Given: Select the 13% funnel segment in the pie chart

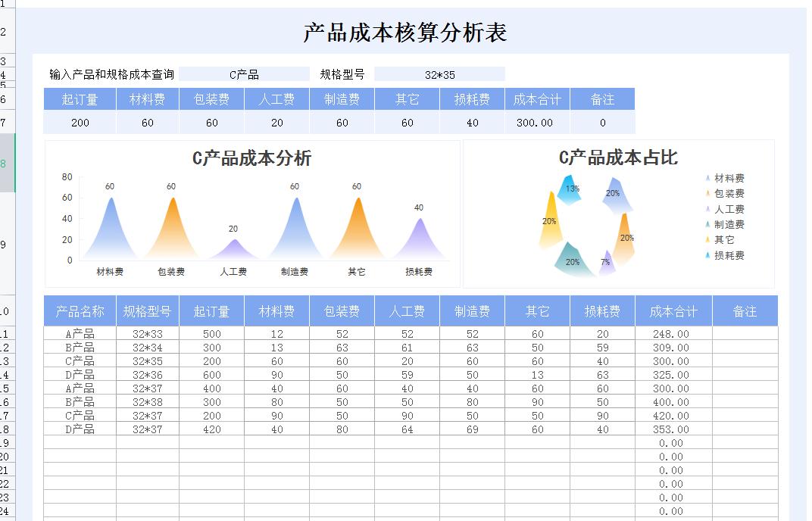Looking at the screenshot, I should (570, 189).
